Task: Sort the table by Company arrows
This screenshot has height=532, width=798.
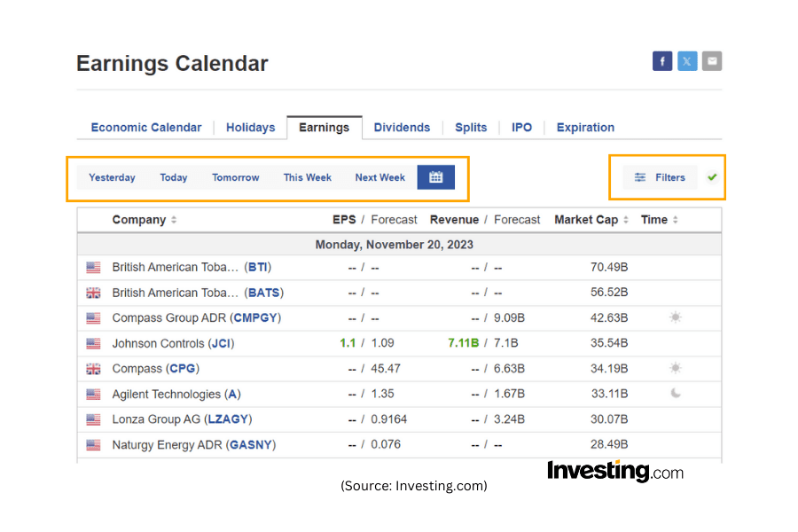Action: [x=174, y=220]
